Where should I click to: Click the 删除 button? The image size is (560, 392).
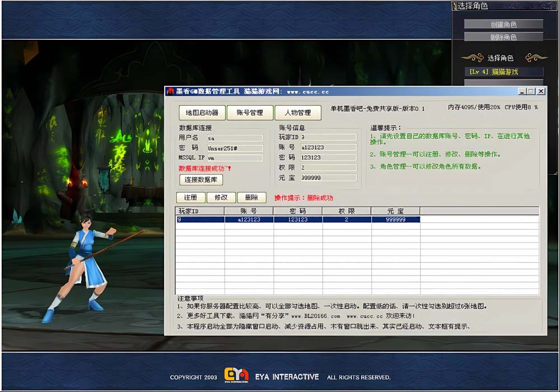pyautogui.click(x=252, y=198)
